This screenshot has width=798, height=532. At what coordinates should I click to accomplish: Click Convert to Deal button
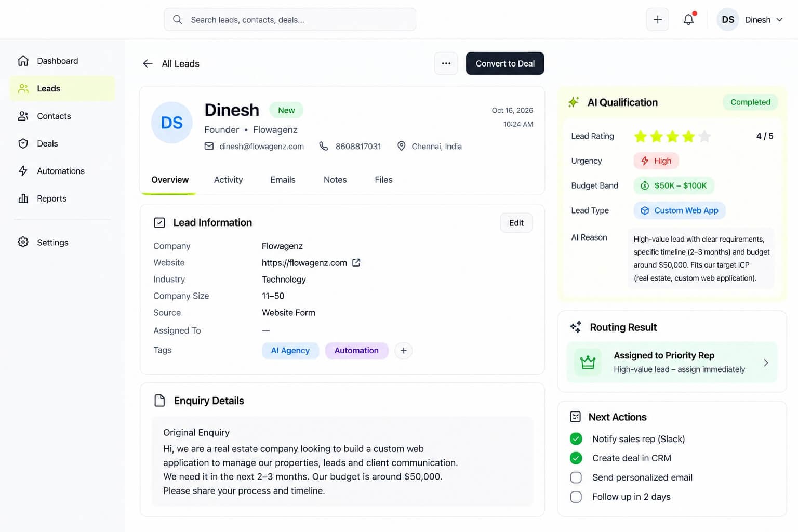pyautogui.click(x=505, y=63)
